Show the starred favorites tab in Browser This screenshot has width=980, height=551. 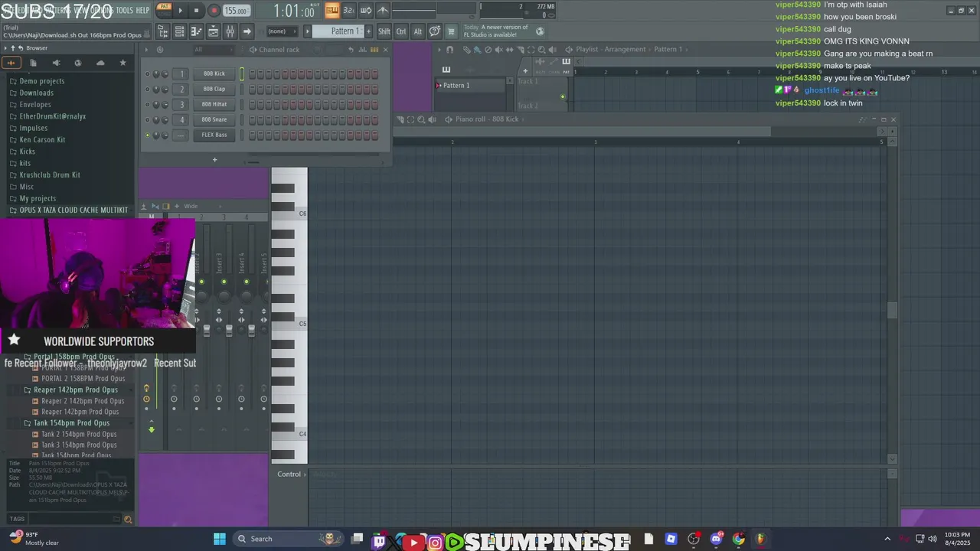click(122, 63)
